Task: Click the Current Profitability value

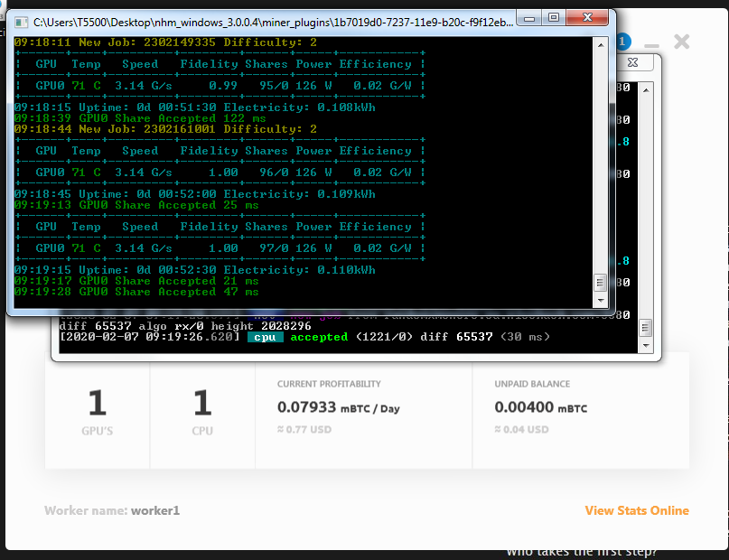Action: pos(338,408)
